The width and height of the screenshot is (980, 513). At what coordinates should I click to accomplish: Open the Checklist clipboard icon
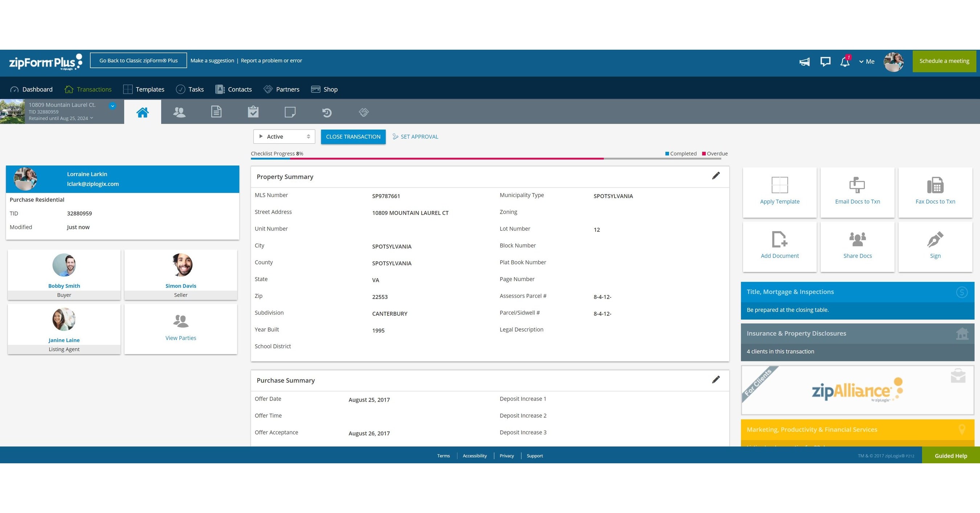(253, 111)
